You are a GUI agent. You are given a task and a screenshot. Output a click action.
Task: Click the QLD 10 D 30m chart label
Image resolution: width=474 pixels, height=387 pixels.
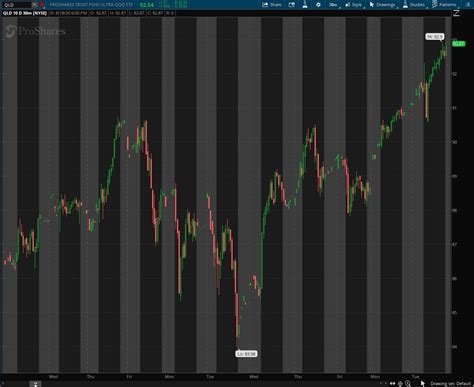(x=25, y=13)
